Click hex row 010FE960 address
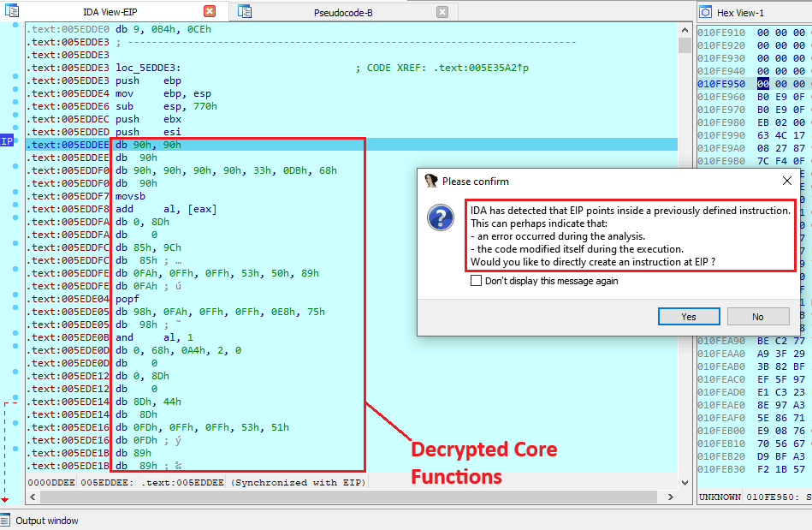The height and width of the screenshot is (530, 812). (720, 97)
